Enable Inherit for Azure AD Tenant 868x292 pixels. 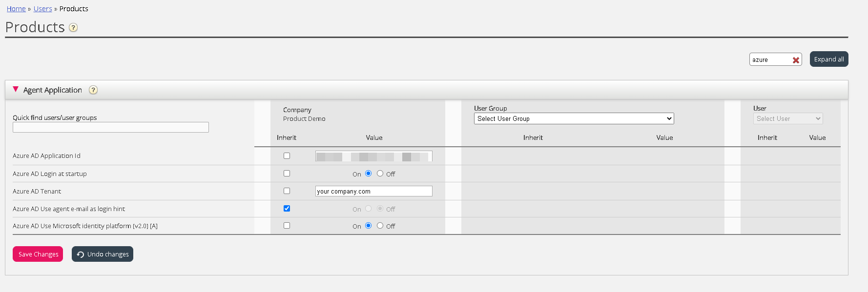click(x=287, y=191)
